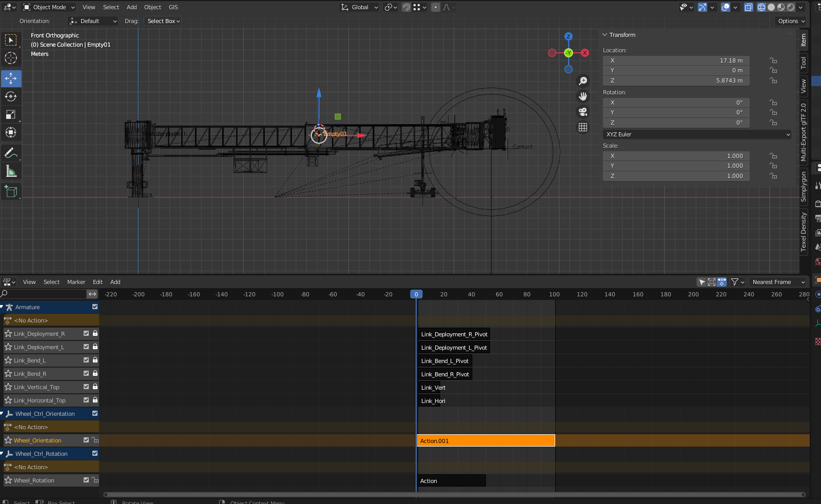821x504 pixels.
Task: Select the Move tool in toolbar
Action: pos(11,78)
